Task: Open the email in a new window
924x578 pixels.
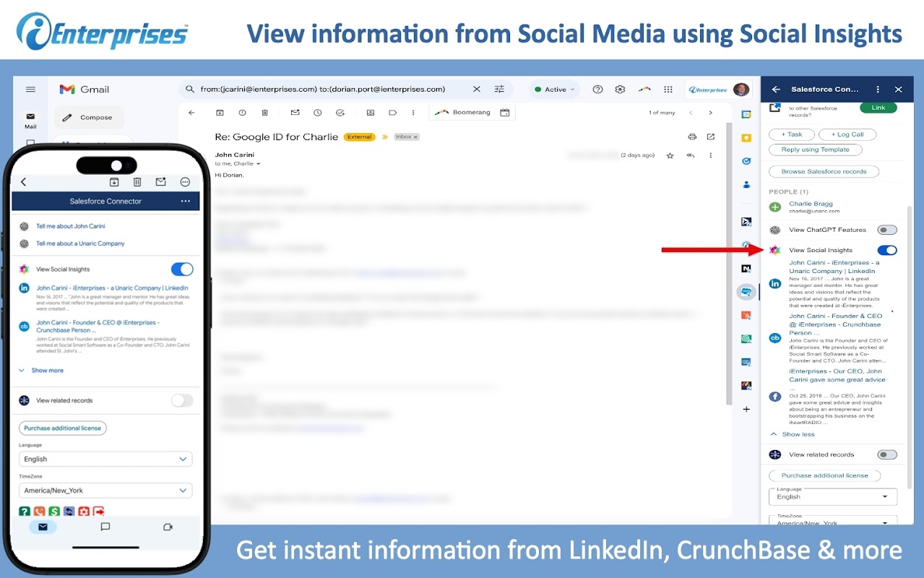Action: point(711,137)
